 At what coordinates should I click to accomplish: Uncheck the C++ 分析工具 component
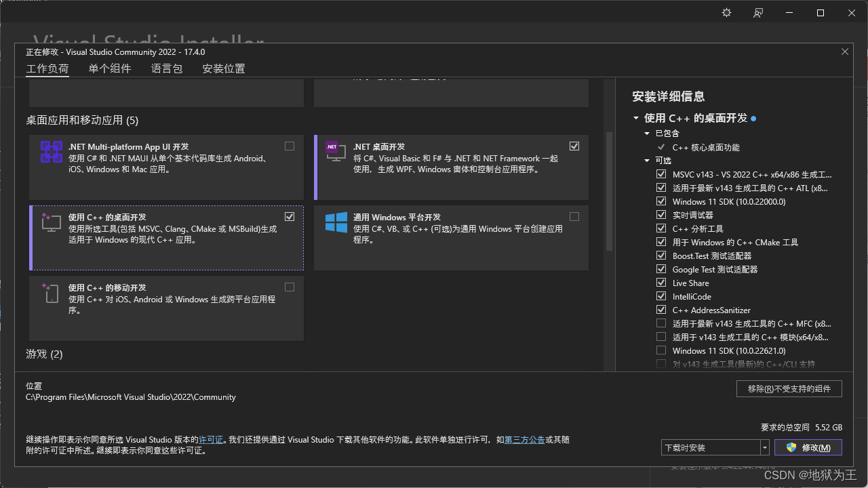[x=661, y=228]
